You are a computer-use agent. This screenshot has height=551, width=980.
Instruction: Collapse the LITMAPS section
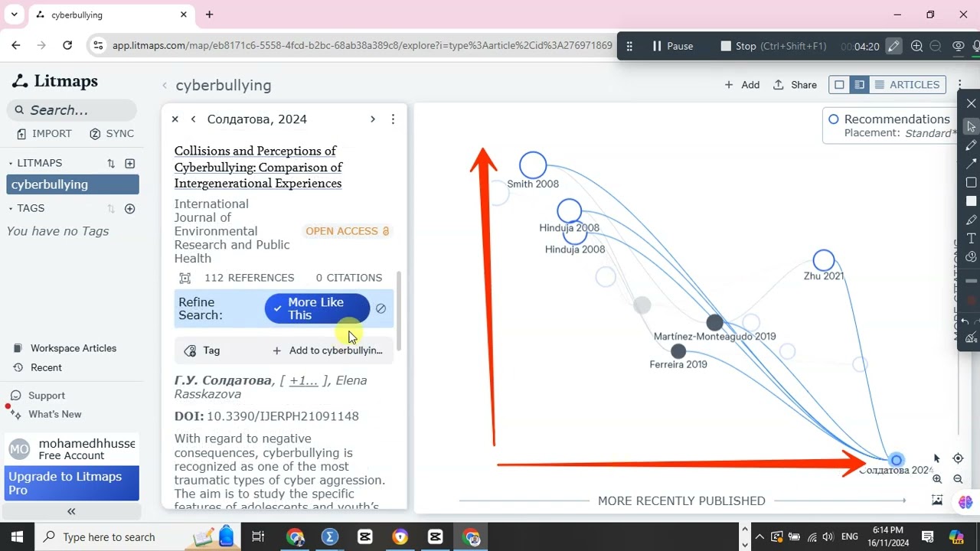click(11, 164)
